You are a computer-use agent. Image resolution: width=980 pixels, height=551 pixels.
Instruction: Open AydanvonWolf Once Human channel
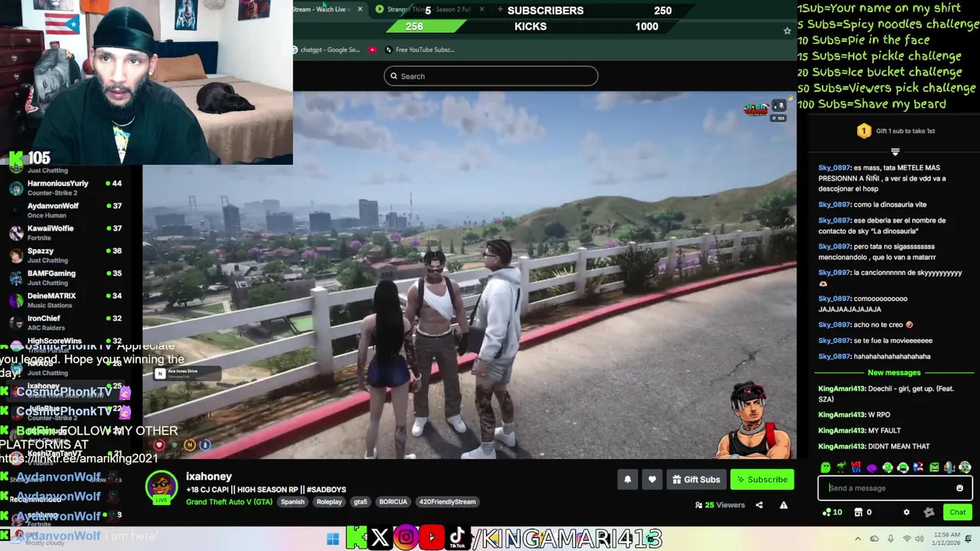pyautogui.click(x=65, y=210)
